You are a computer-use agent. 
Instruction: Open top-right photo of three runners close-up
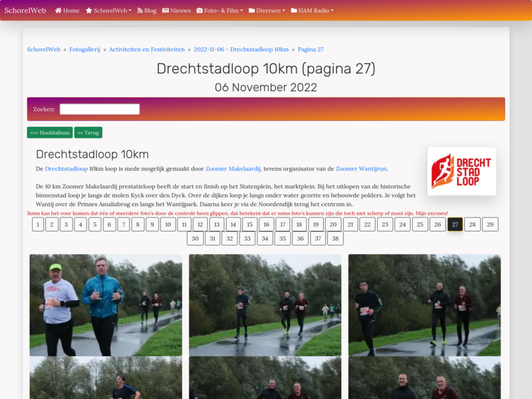coord(424,305)
